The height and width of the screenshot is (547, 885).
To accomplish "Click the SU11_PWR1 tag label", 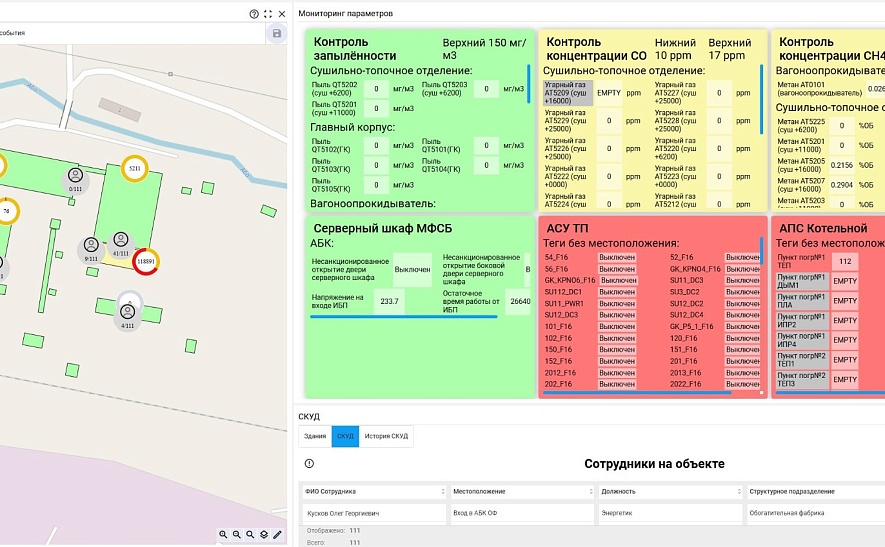I will (x=564, y=304).
